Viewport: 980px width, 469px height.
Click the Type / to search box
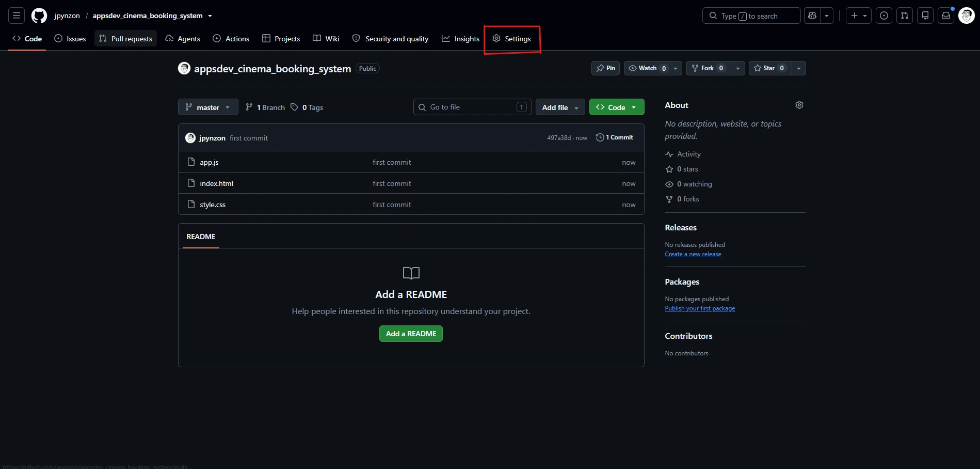click(x=751, y=16)
